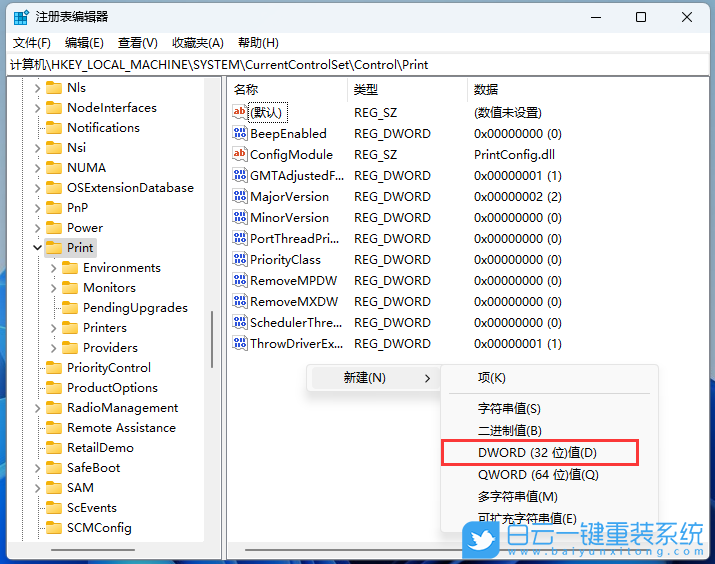Click the Nls folder icon
The height and width of the screenshot is (564, 715).
click(x=54, y=88)
